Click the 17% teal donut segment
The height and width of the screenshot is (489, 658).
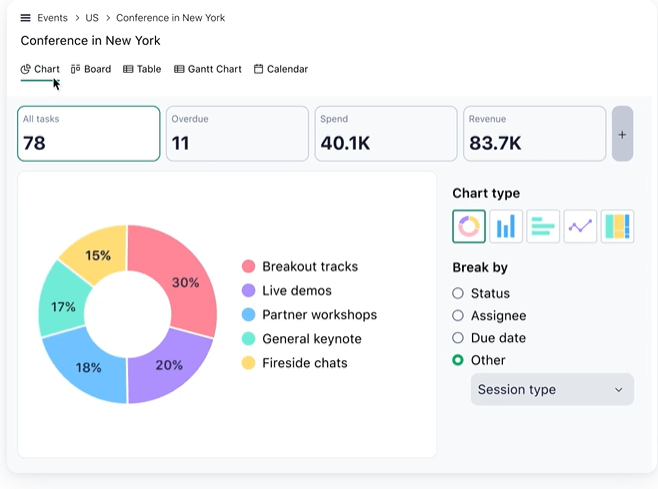pyautogui.click(x=63, y=306)
